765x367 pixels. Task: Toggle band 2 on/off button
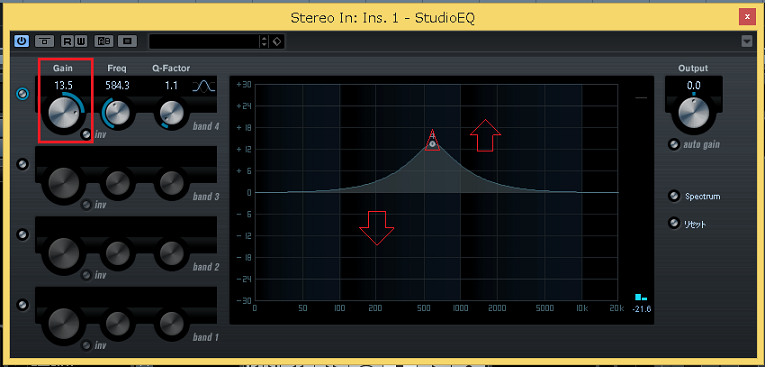point(22,235)
